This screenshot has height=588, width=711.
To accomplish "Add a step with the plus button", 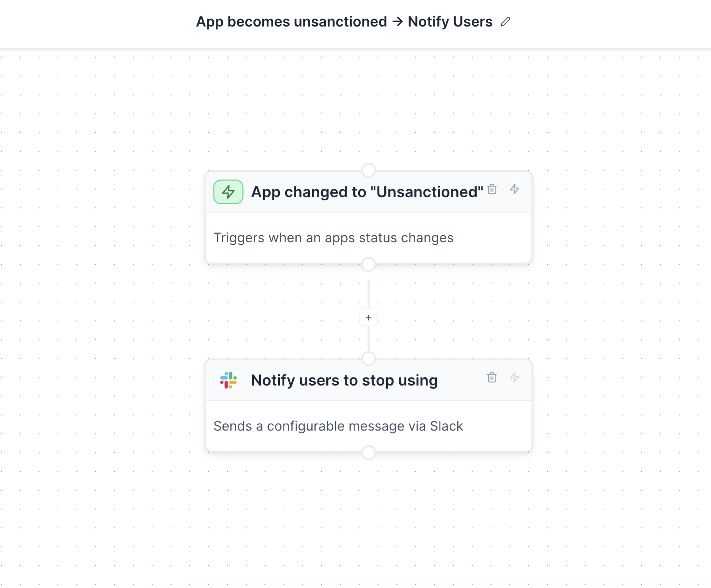I will 368,317.
